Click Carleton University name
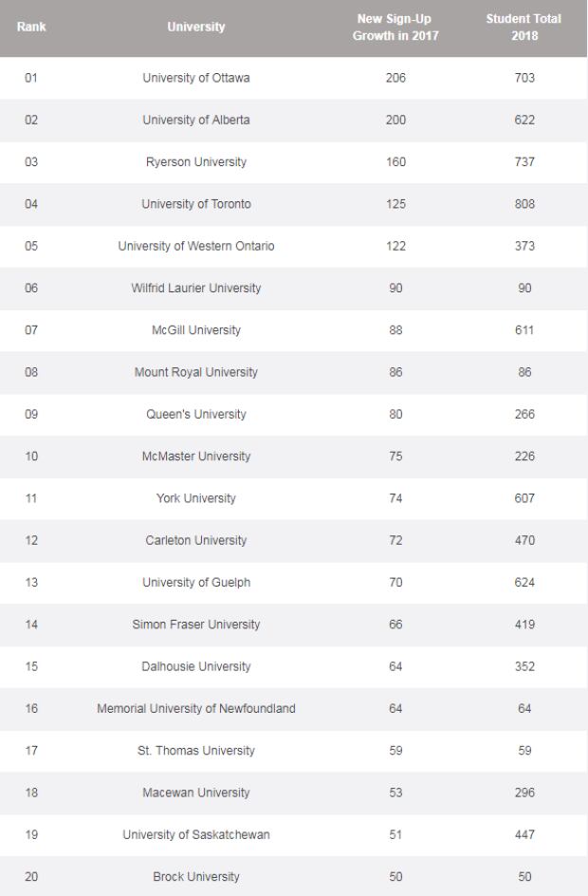The width and height of the screenshot is (588, 896). coord(195,541)
